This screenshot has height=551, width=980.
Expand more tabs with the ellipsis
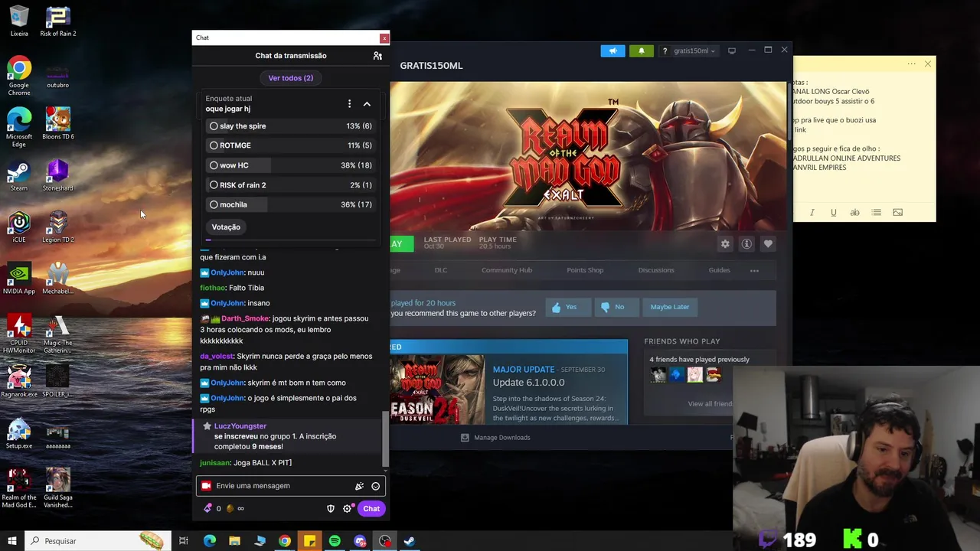[754, 270]
